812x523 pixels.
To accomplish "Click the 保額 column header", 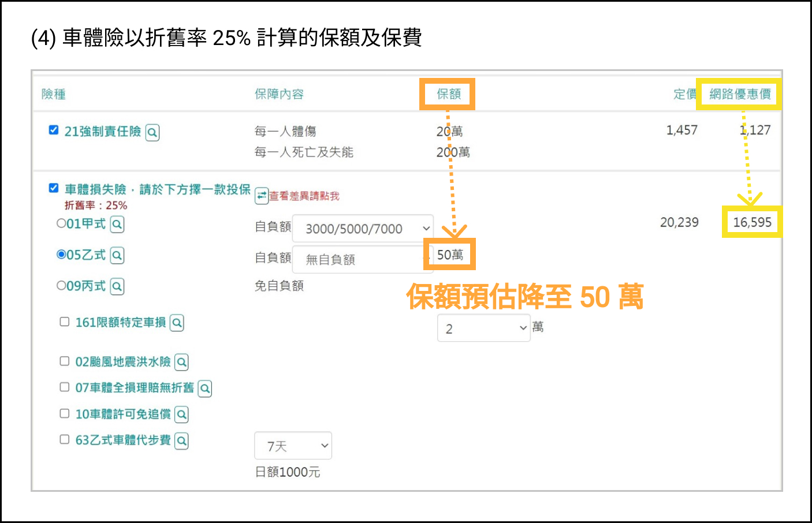I will (x=448, y=94).
